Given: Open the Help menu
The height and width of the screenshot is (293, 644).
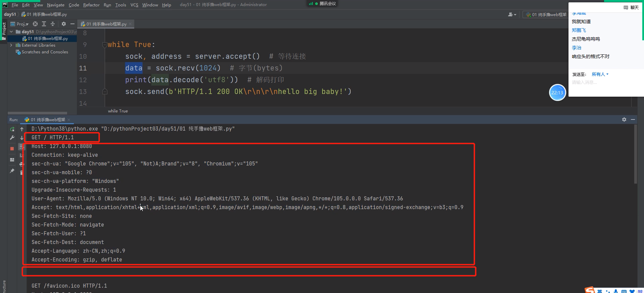Looking at the screenshot, I should point(166,5).
